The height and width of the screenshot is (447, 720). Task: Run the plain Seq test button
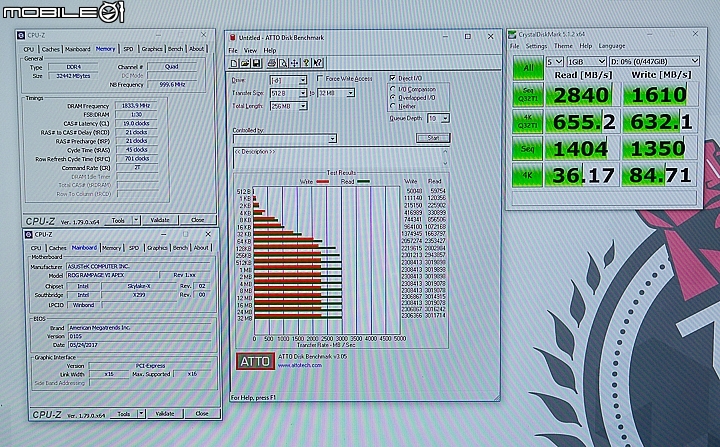(x=528, y=148)
